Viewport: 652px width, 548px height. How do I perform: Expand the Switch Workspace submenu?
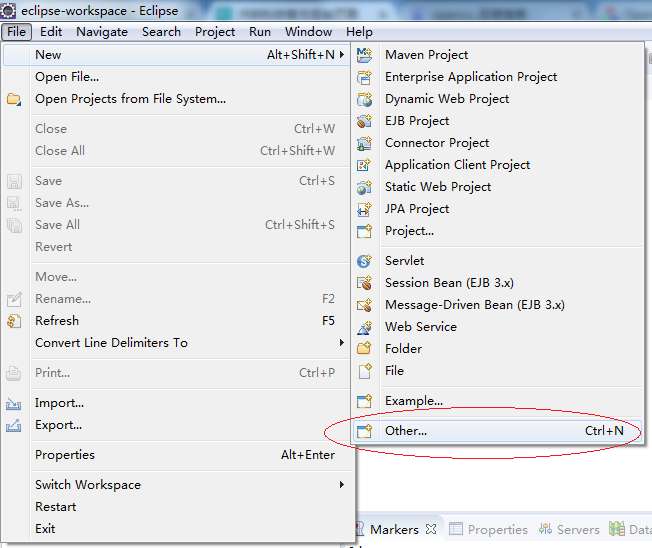click(x=342, y=484)
